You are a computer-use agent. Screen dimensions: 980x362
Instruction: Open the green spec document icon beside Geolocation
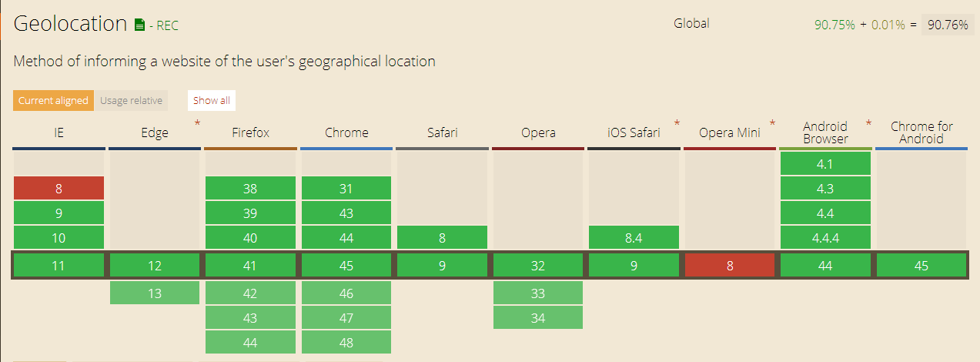tap(139, 25)
